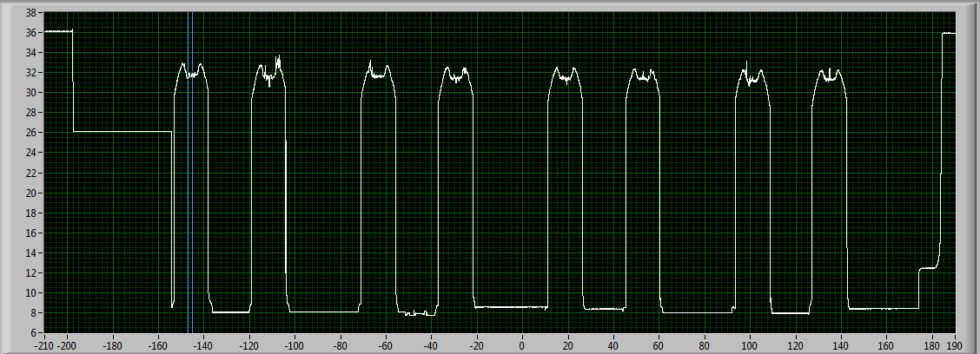Click the Y-axis minimum value 6
The width and height of the screenshot is (980, 354).
[x=35, y=333]
